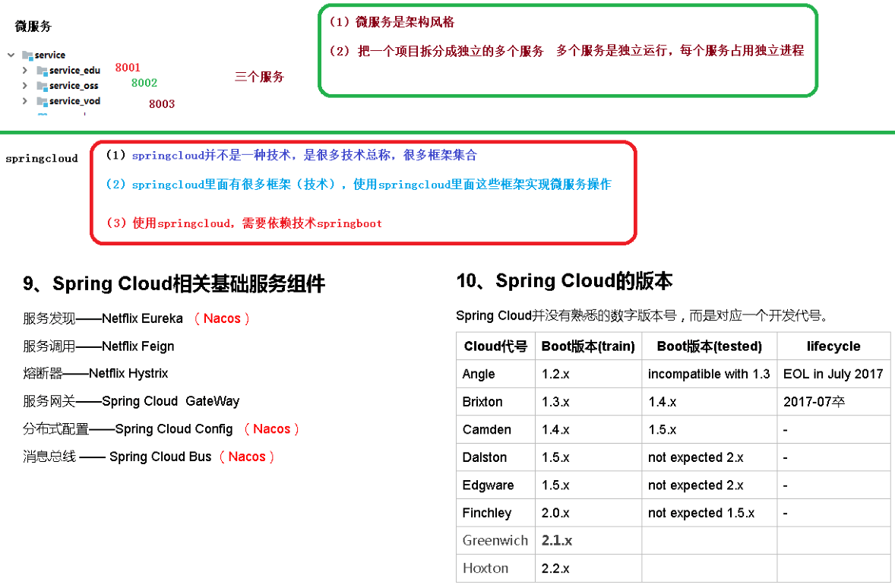895x588 pixels.
Task: Collapse the service root folder chevron
Action: click(x=11, y=55)
